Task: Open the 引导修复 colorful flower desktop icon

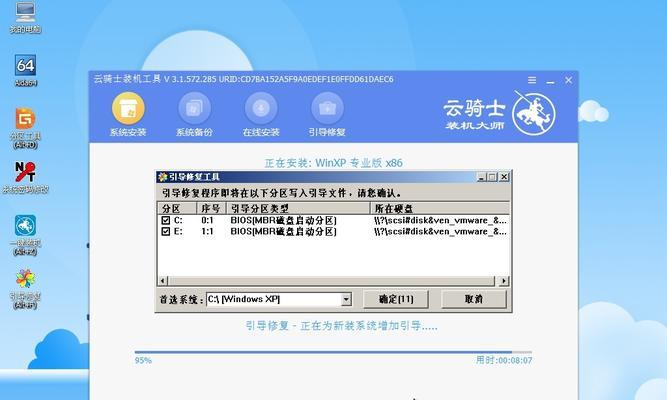Action: (26, 279)
